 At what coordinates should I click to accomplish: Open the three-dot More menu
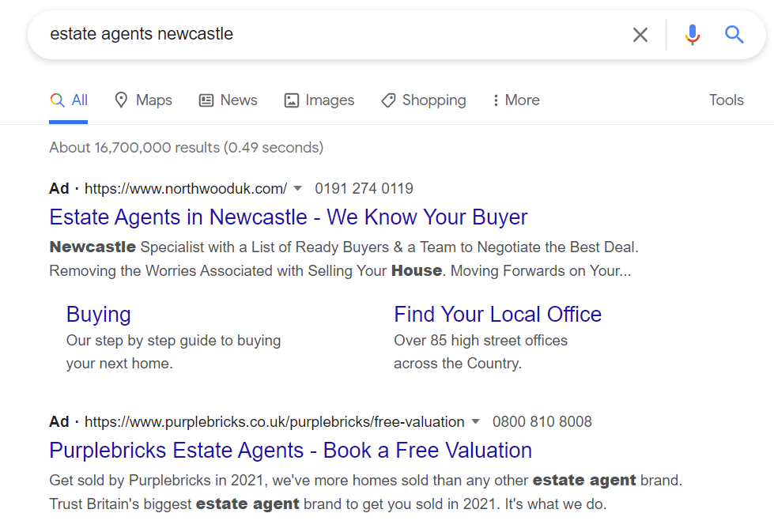[x=516, y=100]
